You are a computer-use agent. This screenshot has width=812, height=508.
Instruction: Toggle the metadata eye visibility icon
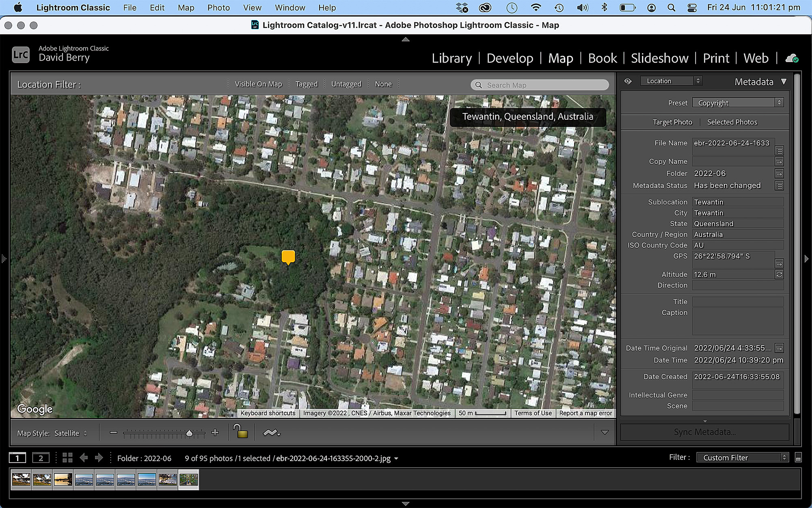[628, 81]
